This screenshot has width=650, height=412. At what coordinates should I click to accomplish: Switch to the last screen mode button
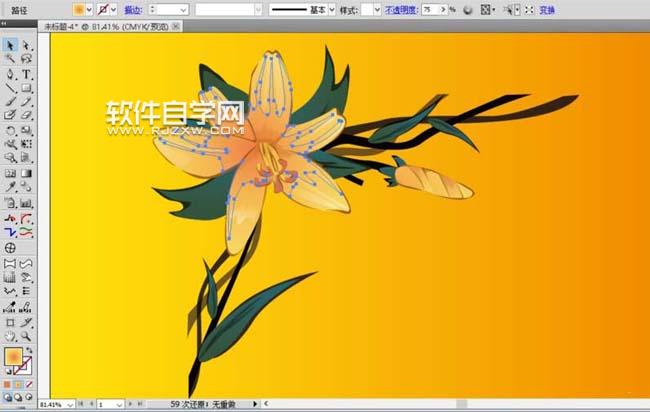[29, 397]
